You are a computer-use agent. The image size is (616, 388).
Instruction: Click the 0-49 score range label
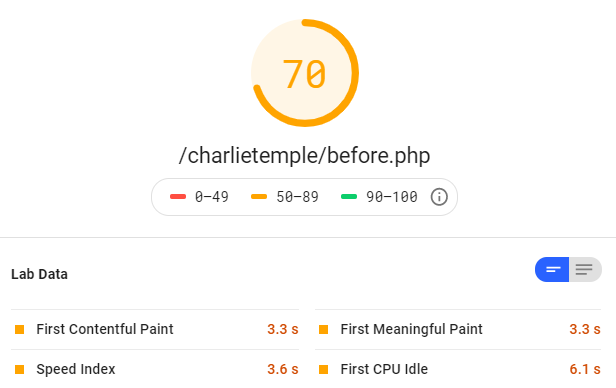[212, 197]
